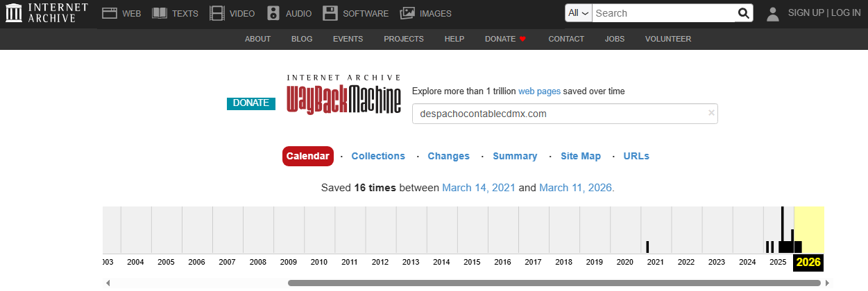This screenshot has height=291, width=868.
Task: Click the teal DONATE button
Action: coord(251,103)
